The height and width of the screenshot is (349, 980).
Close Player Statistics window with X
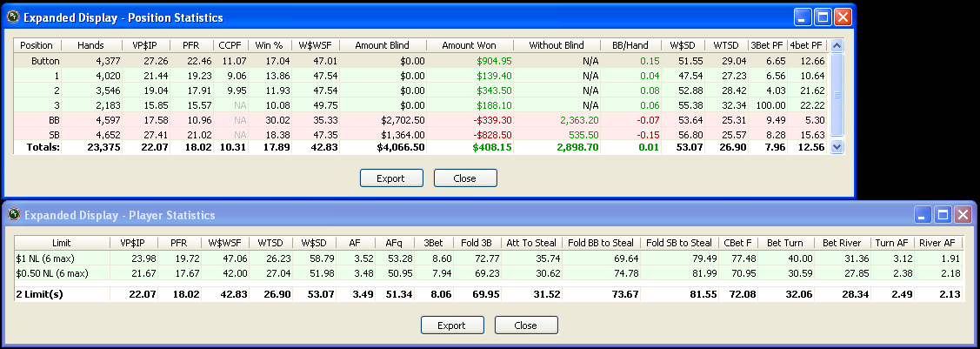click(963, 215)
